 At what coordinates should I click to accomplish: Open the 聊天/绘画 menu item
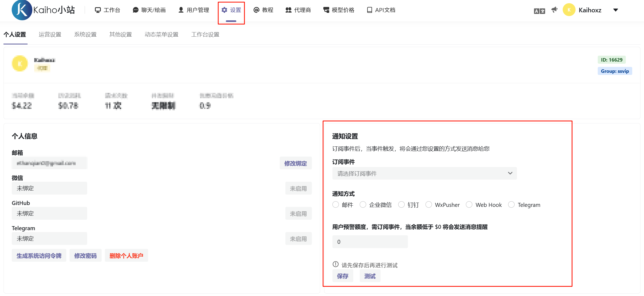coord(149,10)
